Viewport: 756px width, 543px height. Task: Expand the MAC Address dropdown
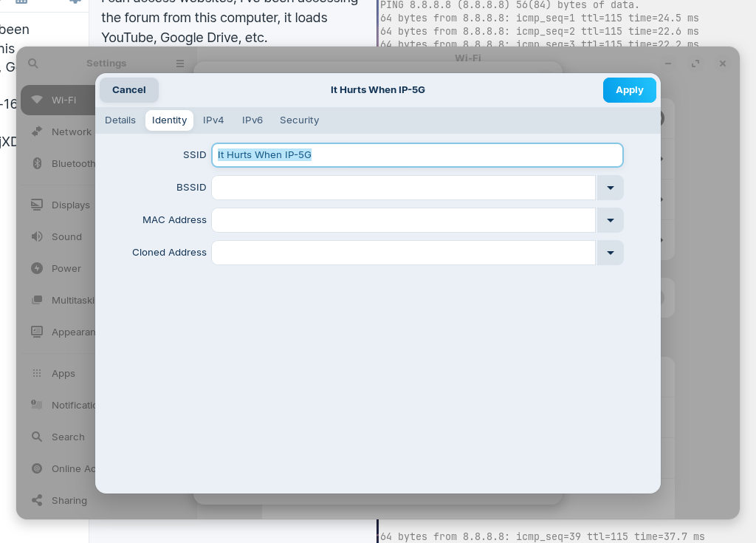(610, 220)
